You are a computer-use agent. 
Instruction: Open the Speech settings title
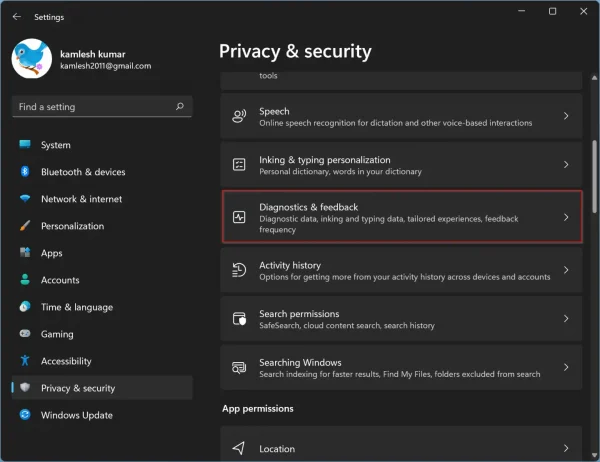click(274, 111)
